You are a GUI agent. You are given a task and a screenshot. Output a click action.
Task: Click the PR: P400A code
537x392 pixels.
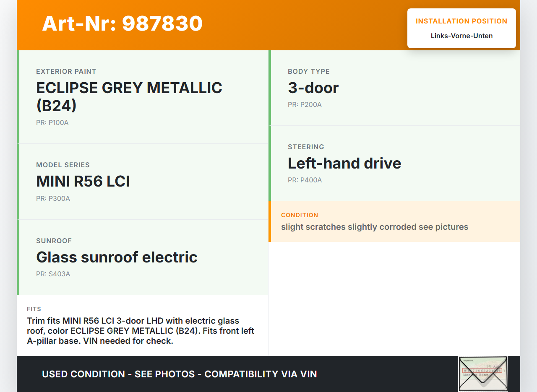pos(305,180)
